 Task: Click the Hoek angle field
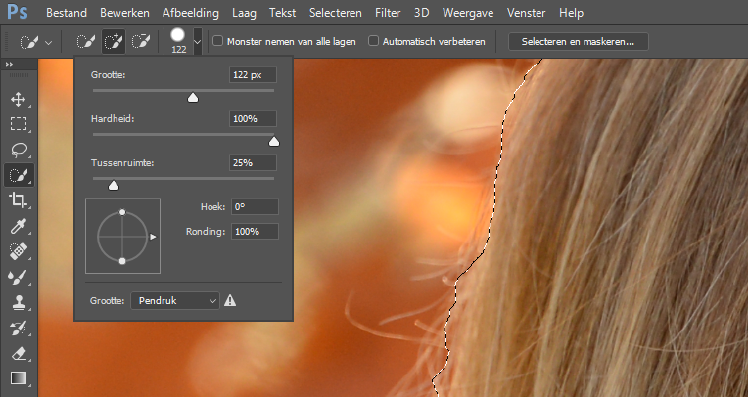[255, 207]
